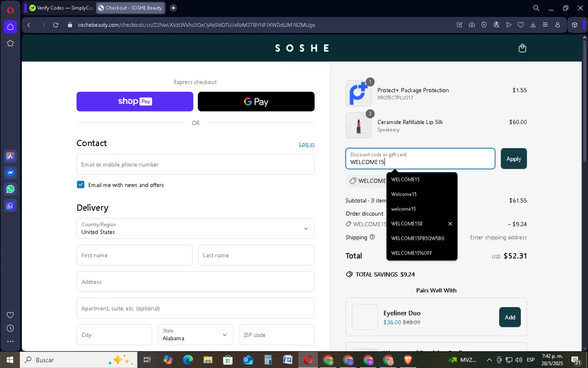
Task: Uncheck Email me with news and offers
Action: 81,185
